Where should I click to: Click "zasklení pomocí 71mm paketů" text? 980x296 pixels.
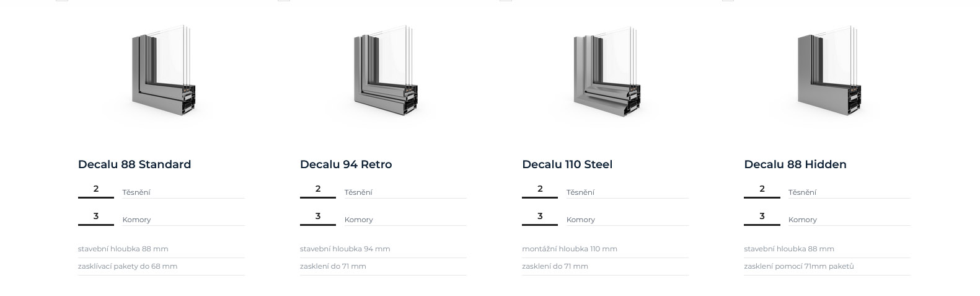click(x=799, y=266)
